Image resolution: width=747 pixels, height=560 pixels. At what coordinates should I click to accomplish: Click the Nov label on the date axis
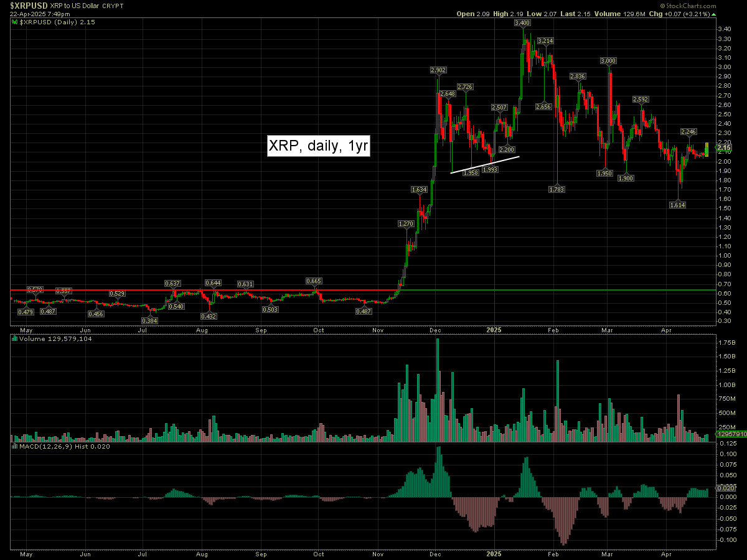click(378, 329)
